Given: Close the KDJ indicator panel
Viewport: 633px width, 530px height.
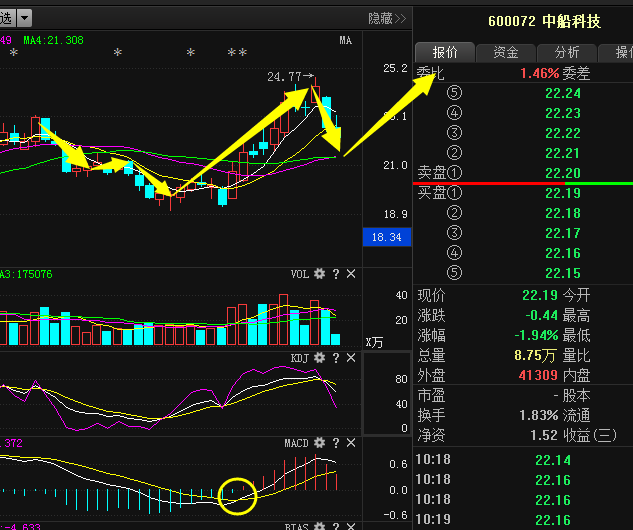Looking at the screenshot, I should pos(351,357).
